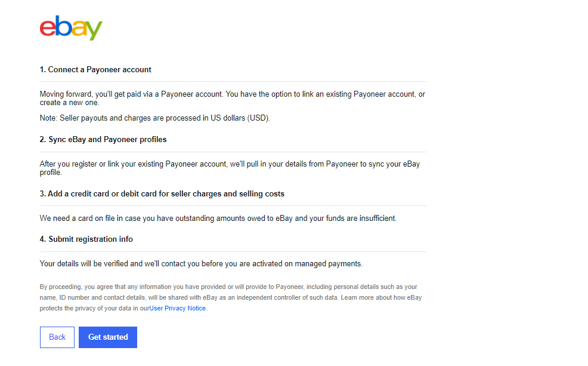Click the disclaimer line mentioning 'ID number and contact details'
Screen dimensions: 588x366
(231, 297)
